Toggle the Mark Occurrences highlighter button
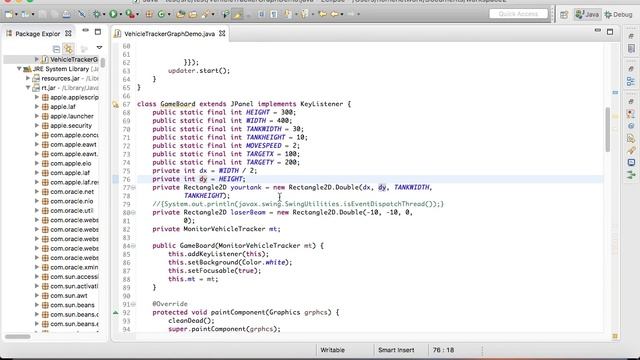Viewport: 640px width, 360px height. click(x=237, y=15)
